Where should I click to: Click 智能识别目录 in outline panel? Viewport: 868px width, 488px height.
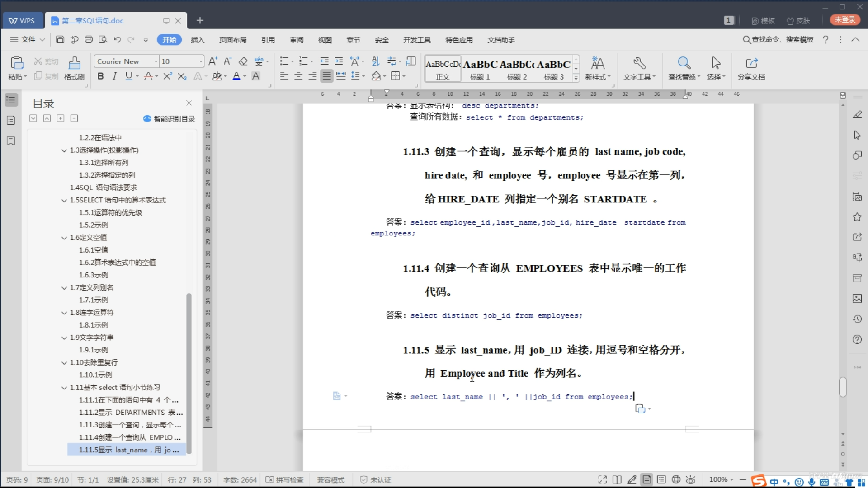169,119
